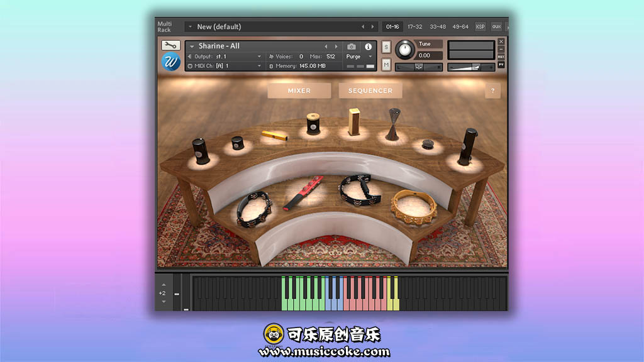Adjust the Tune knob
This screenshot has width=644, height=362.
pyautogui.click(x=405, y=50)
